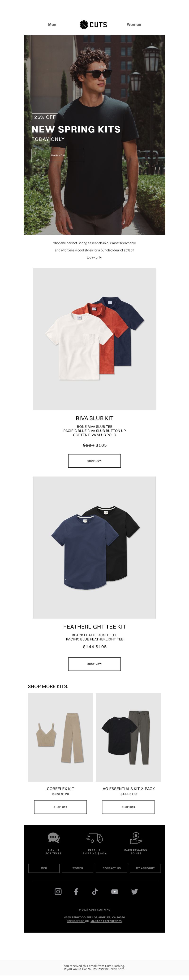Click Shop Now under Featherlight Tee Kit
This screenshot has width=189, height=980.
tap(94, 664)
